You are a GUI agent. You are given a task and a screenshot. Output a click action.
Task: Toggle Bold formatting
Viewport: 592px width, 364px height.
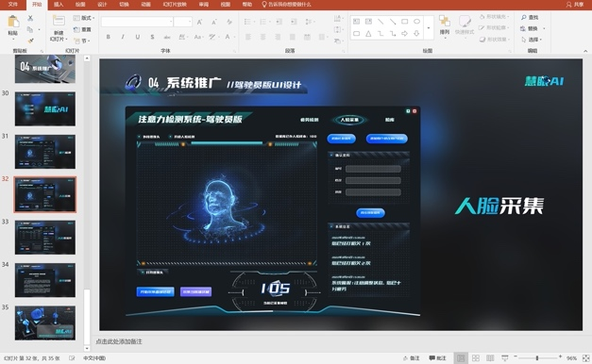[x=109, y=37]
